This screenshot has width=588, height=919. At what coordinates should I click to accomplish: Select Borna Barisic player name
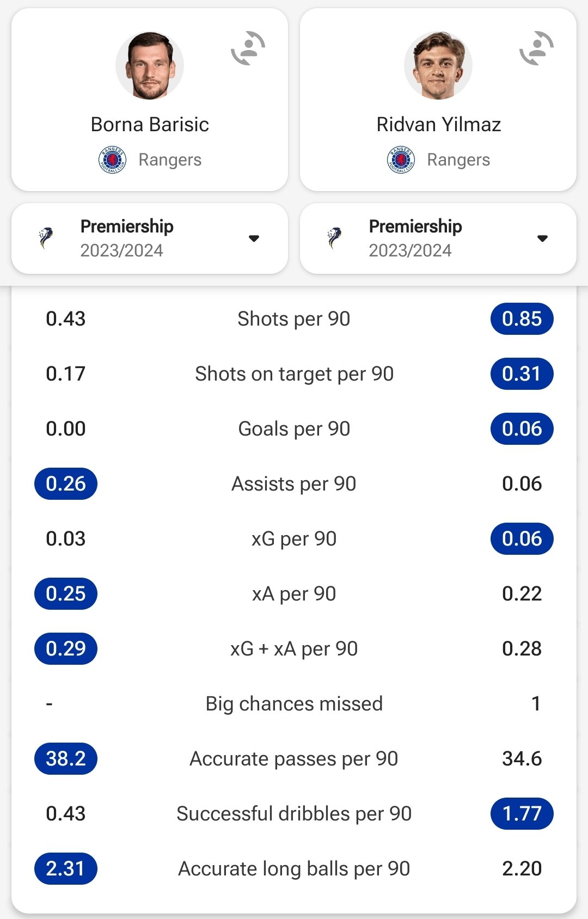[x=150, y=125]
